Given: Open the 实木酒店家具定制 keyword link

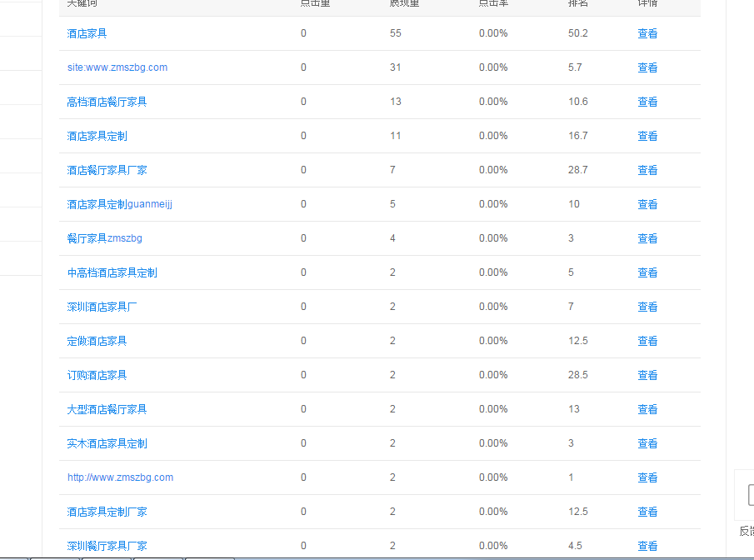Looking at the screenshot, I should click(107, 443).
